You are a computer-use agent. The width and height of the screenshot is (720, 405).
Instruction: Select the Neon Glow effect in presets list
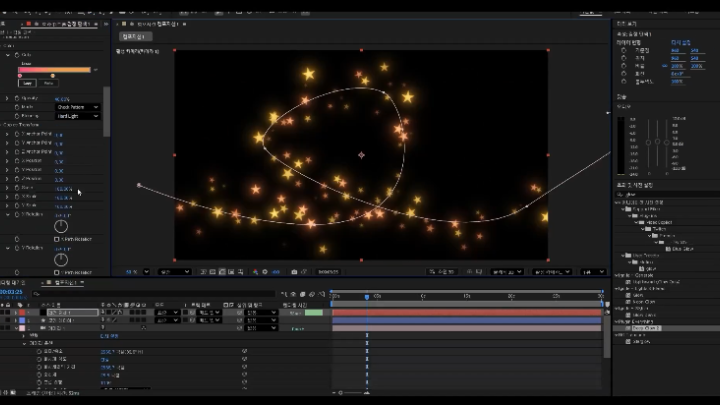643,302
